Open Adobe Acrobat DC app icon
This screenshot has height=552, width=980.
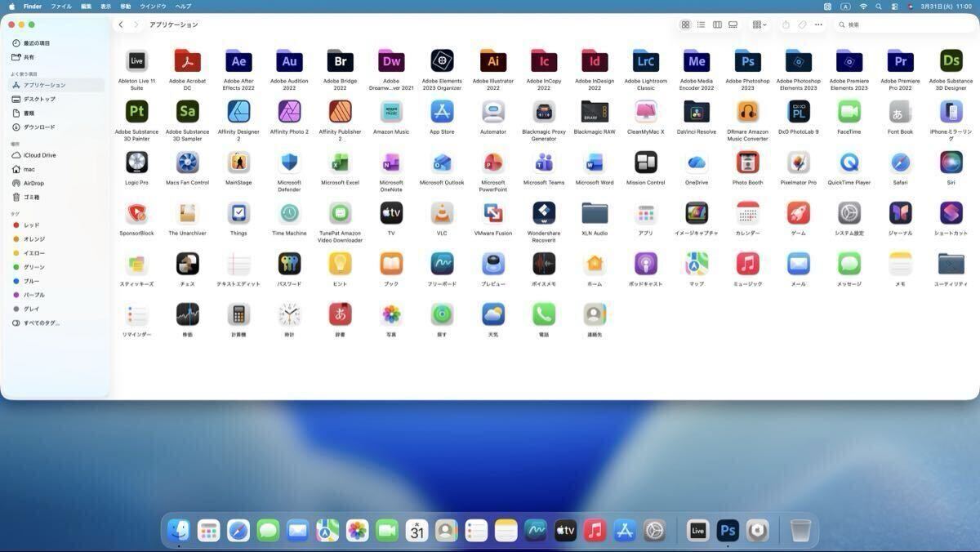click(x=188, y=61)
